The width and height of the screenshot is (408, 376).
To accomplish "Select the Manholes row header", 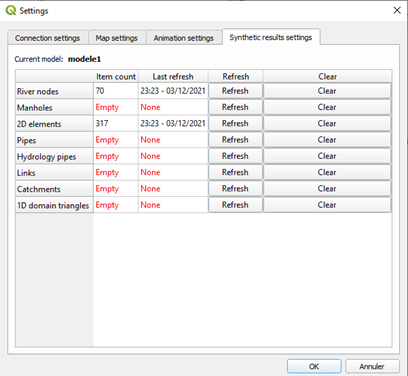I will click(x=54, y=107).
